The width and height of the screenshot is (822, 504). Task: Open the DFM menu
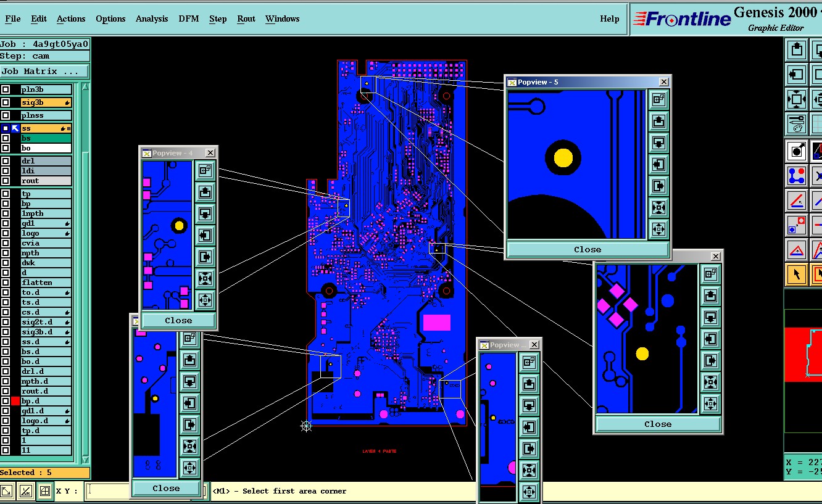(x=189, y=19)
